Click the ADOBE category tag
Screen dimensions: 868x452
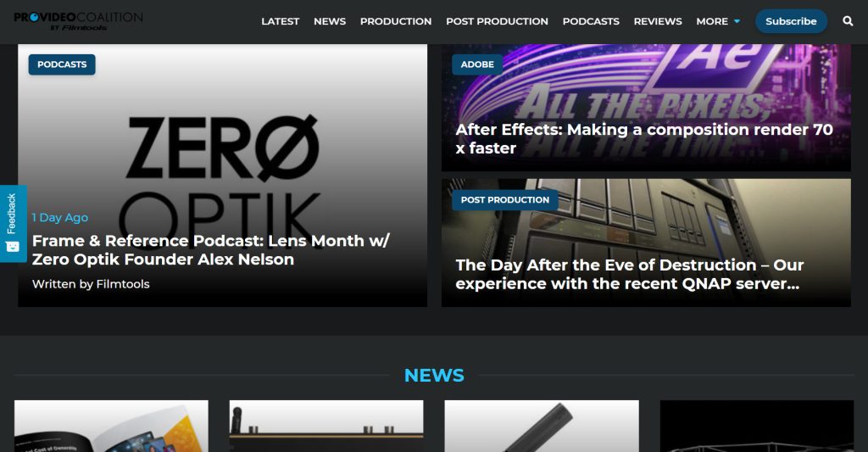pos(477,64)
